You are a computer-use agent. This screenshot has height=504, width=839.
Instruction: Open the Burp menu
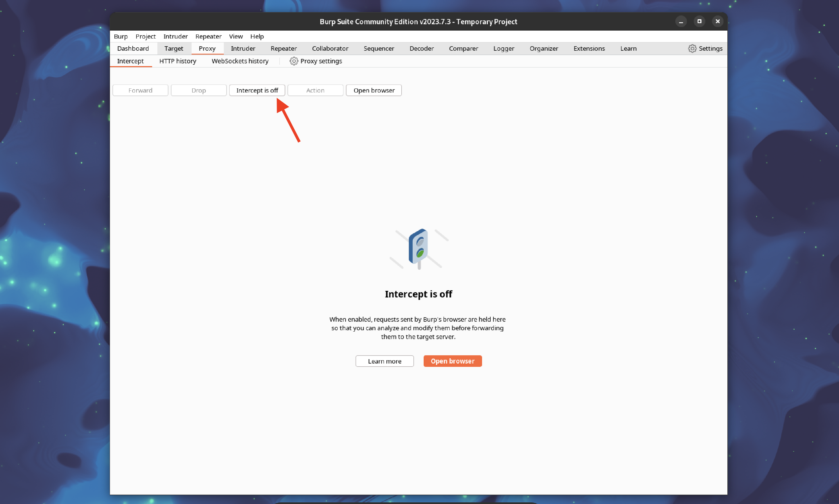(x=121, y=36)
